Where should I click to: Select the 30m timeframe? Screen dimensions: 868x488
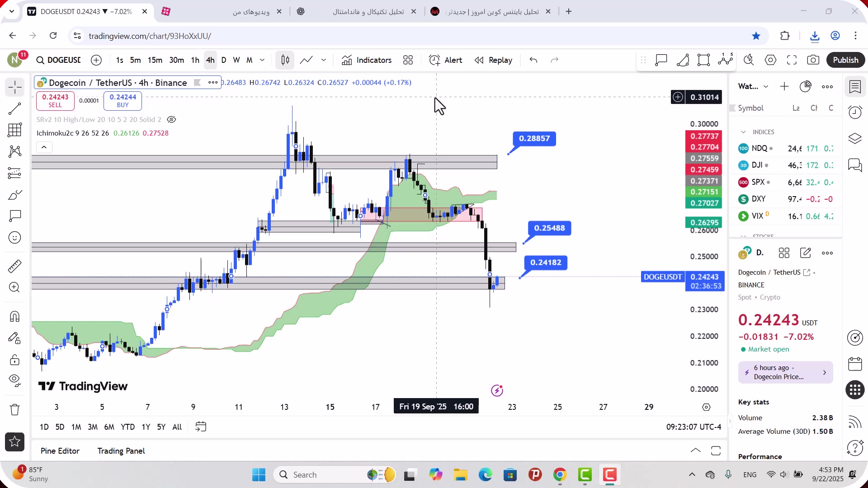(177, 60)
